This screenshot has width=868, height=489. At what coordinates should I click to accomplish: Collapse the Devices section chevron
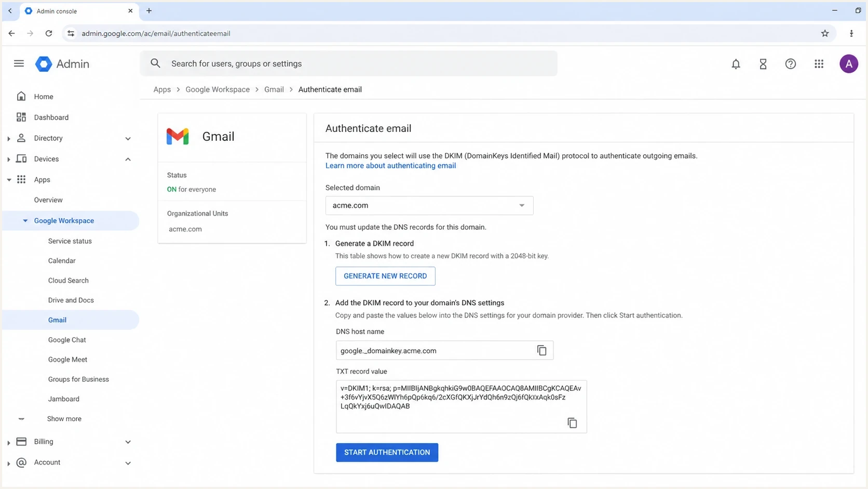point(128,159)
